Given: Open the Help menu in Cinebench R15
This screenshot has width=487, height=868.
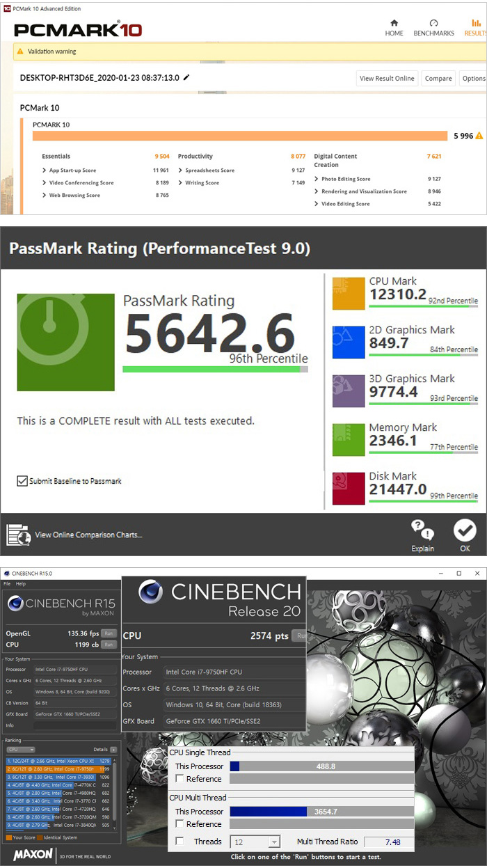Looking at the screenshot, I should pyautogui.click(x=21, y=584).
